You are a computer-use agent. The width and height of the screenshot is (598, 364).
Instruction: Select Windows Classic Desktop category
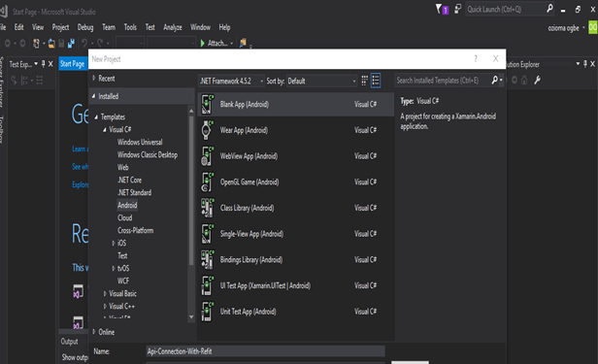pos(148,154)
